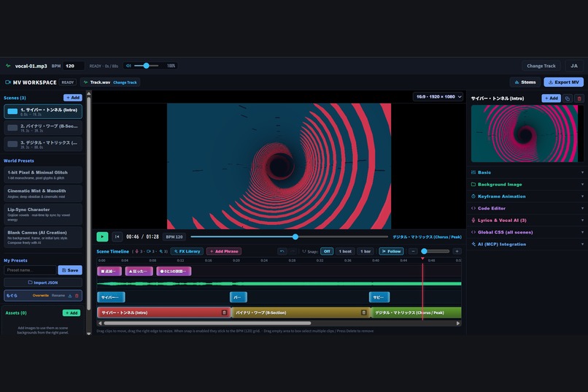
Task: Click the waveform icon beside Track.wav
Action: (85, 82)
